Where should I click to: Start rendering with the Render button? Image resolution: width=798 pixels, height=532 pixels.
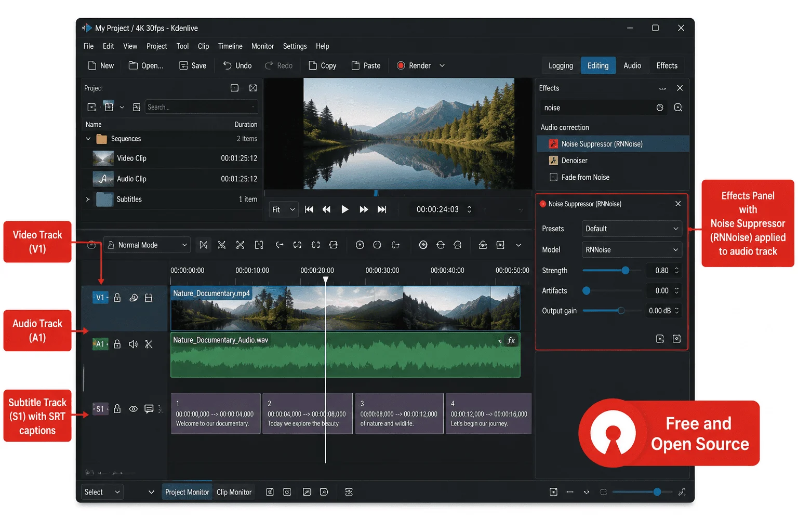[414, 65]
